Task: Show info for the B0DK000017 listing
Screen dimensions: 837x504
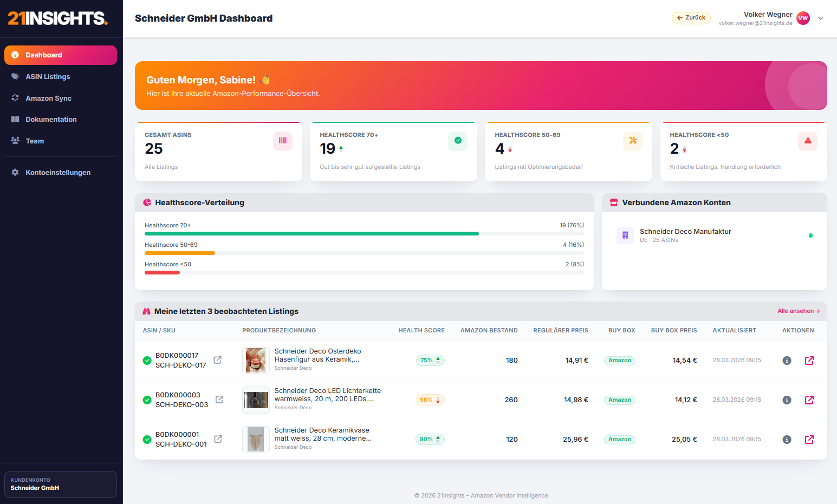Action: (787, 361)
